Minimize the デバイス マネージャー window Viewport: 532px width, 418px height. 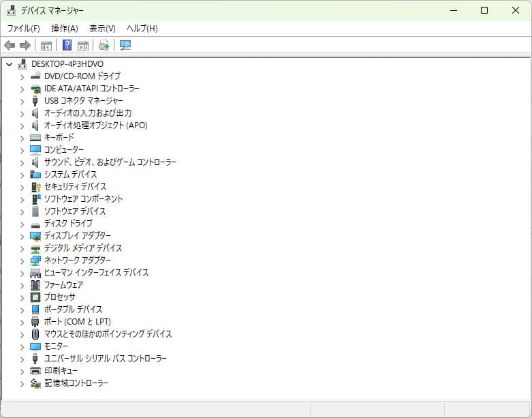[x=454, y=10]
